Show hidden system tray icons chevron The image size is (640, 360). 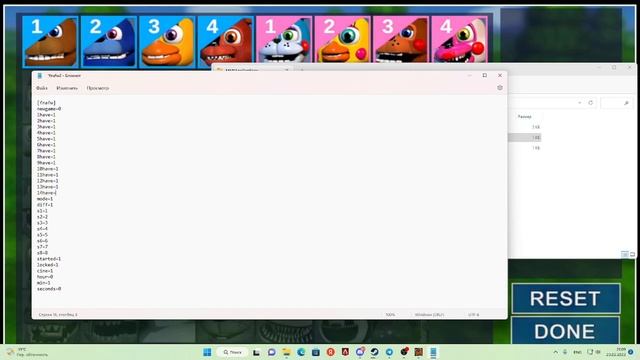556,352
